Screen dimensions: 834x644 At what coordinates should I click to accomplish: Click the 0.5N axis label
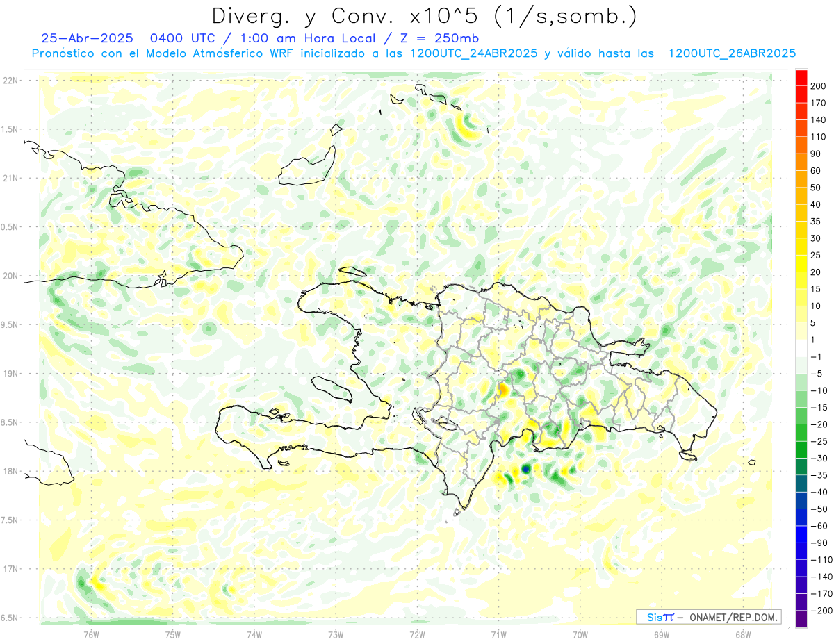pyautogui.click(x=10, y=227)
